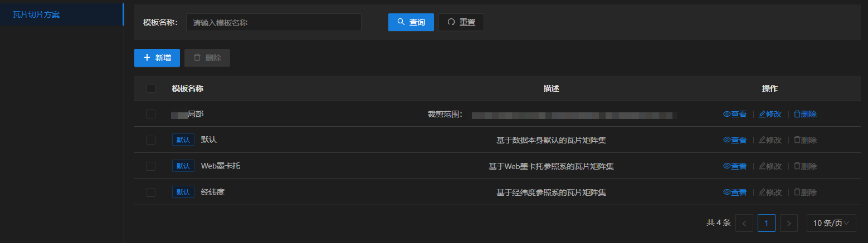View the Web墨卡托 template row
The image size is (868, 243).
tap(734, 166)
